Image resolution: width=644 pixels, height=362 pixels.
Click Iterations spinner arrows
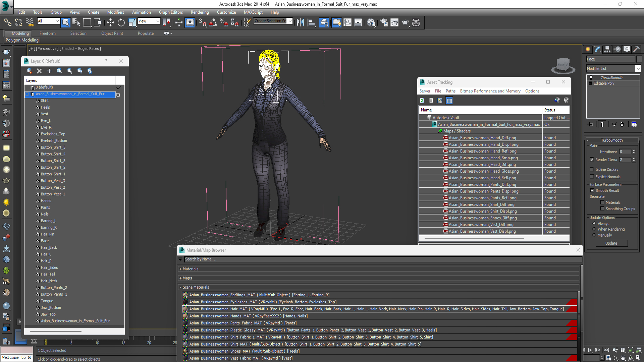click(x=634, y=152)
